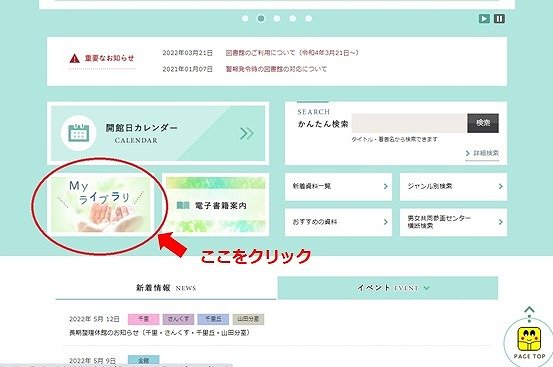
Task: Click the 2021年01月07日 notice date
Action: coord(188,69)
